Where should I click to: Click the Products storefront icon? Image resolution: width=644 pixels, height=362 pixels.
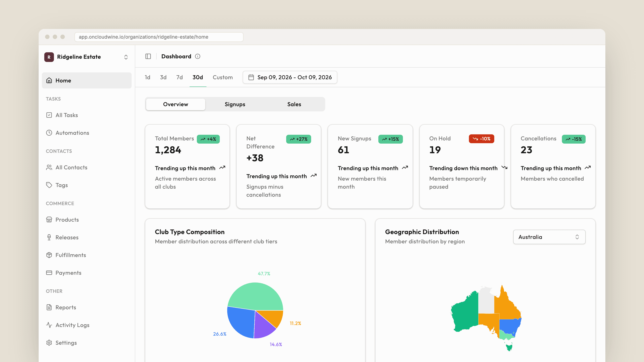coord(49,220)
